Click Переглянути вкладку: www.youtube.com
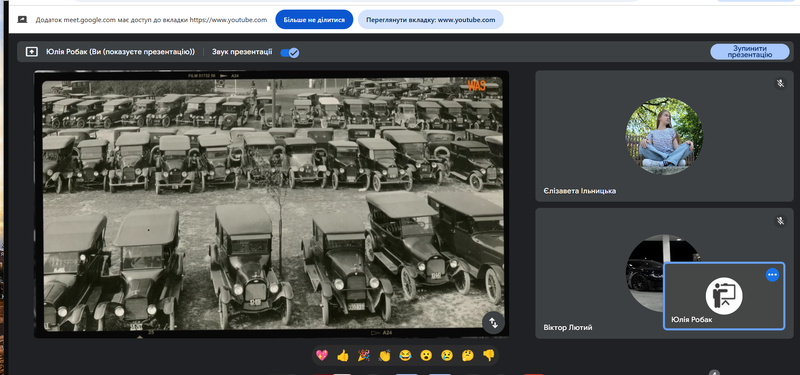This screenshot has height=375, width=800. tap(431, 20)
